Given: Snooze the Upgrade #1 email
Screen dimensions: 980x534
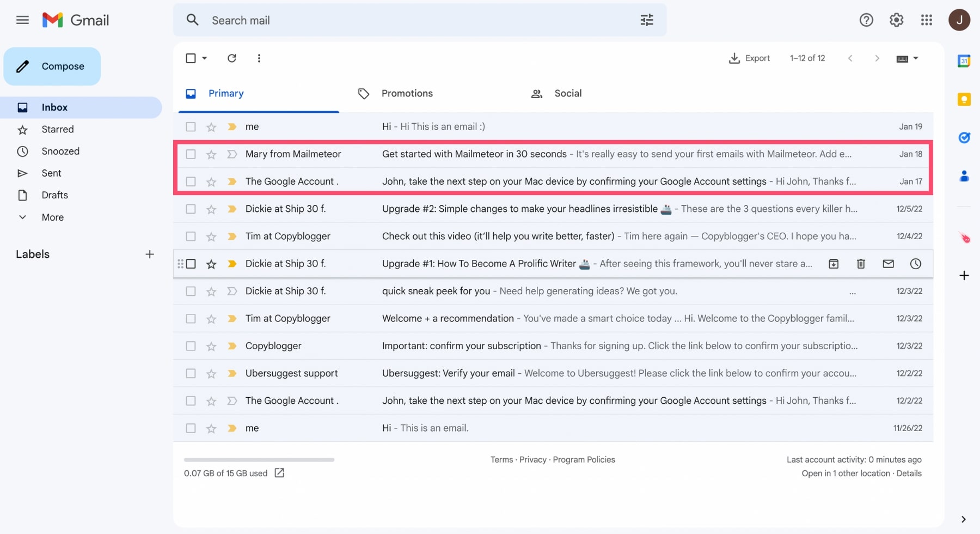Looking at the screenshot, I should click(x=915, y=264).
